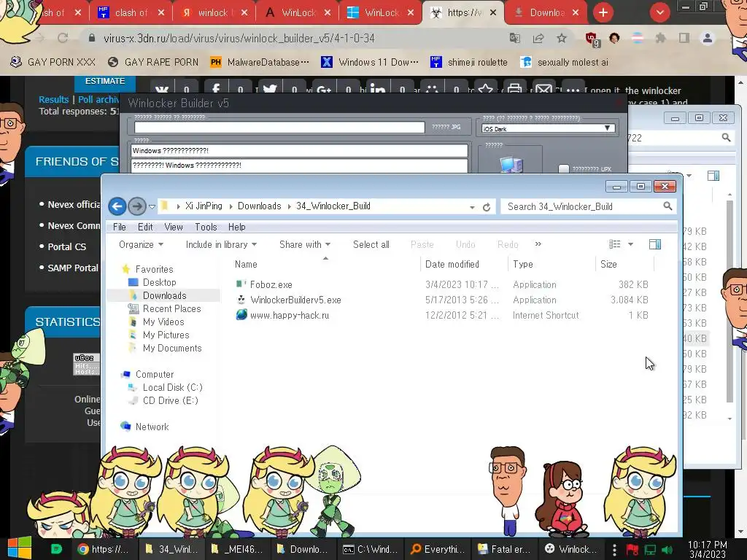Expand the Include in library dropdown
This screenshot has height=560, width=747.
[x=221, y=244]
